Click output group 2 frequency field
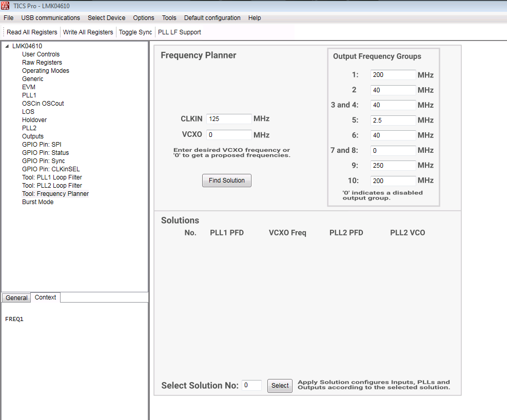 [393, 90]
